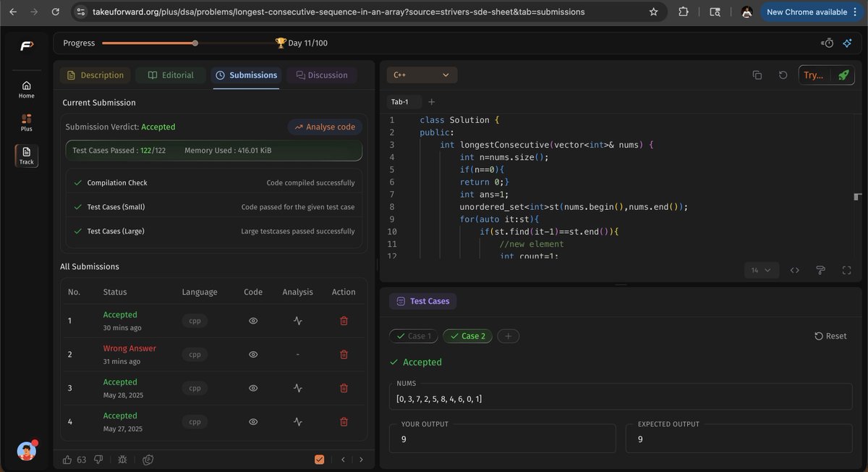The width and height of the screenshot is (868, 472).
Task: Open the AI sparkle assistant icon
Action: 847,43
